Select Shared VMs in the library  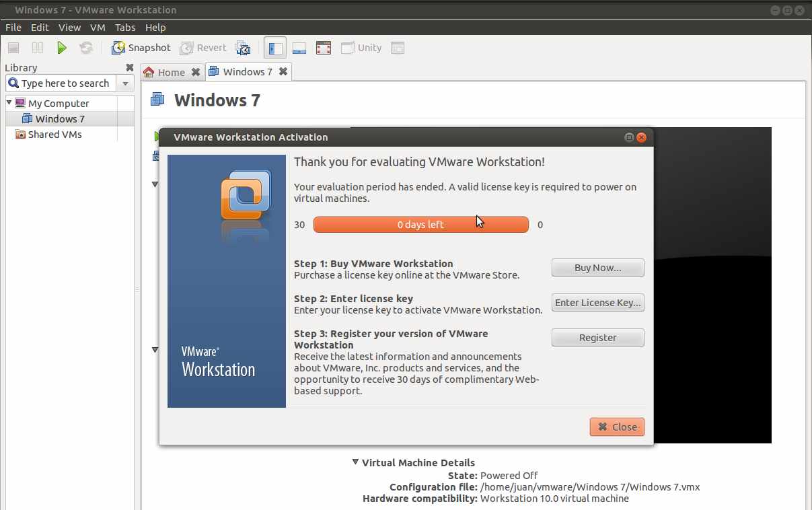pyautogui.click(x=54, y=134)
